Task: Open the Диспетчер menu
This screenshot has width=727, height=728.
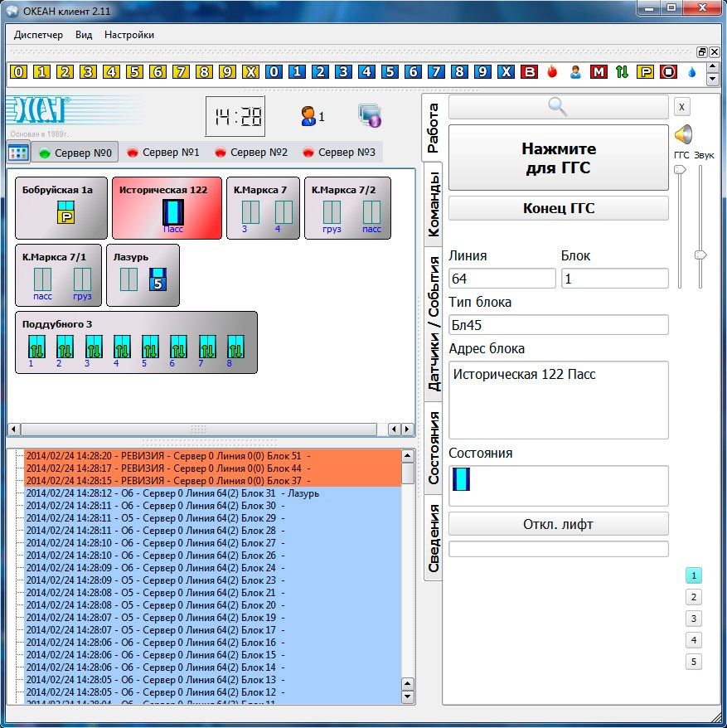Action: point(38,35)
